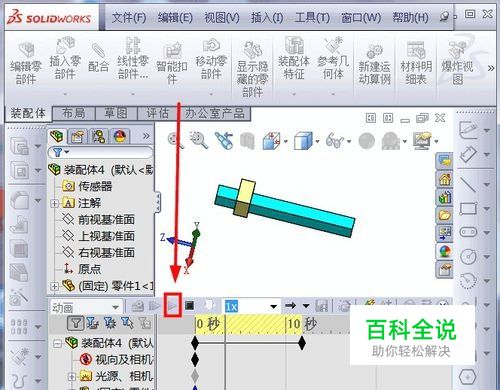Screen dimensions: 500x390
Task: Open the view settings monitor dropdown
Action: pos(436,141)
